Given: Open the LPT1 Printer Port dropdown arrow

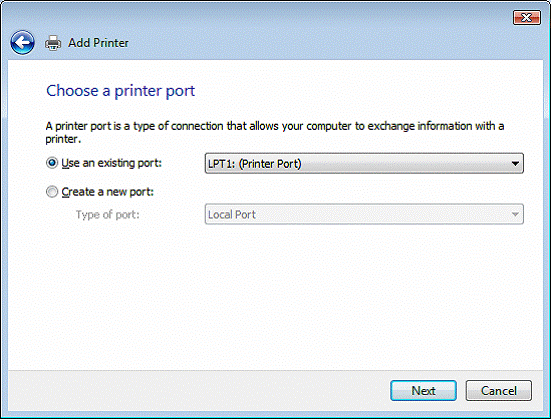Looking at the screenshot, I should [515, 163].
